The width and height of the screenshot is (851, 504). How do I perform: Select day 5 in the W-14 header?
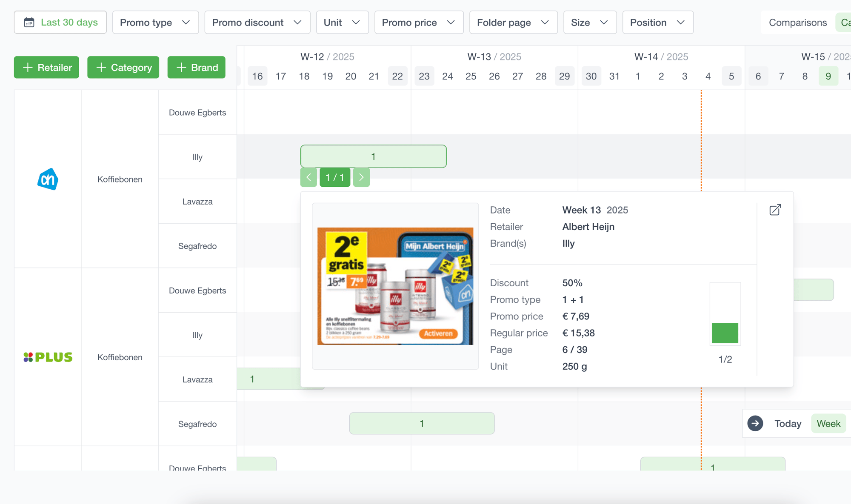731,76
